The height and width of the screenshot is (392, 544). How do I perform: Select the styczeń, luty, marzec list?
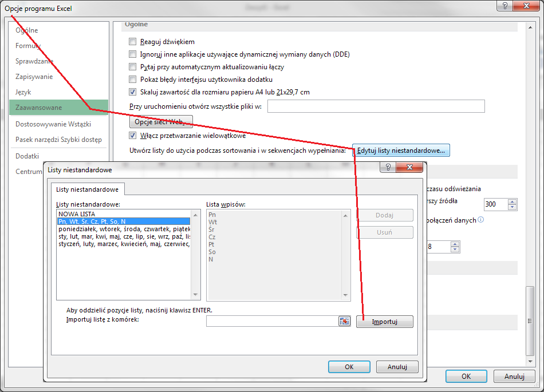[x=124, y=244]
